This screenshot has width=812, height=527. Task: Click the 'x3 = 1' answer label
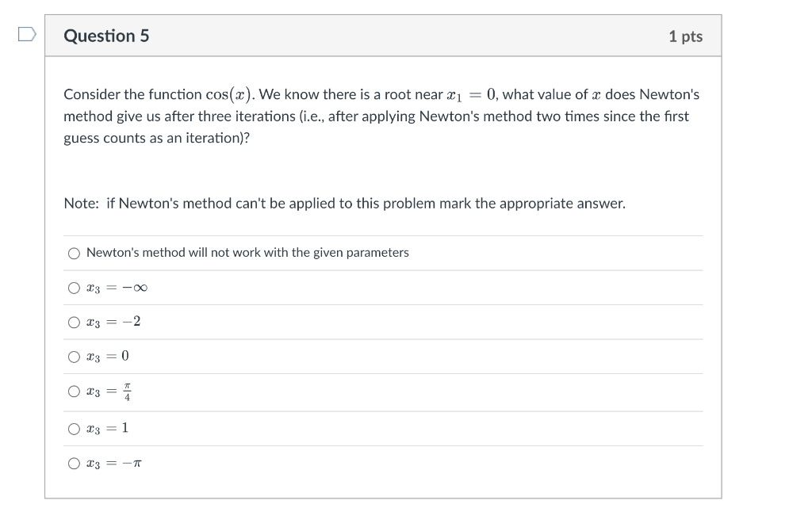(x=108, y=429)
